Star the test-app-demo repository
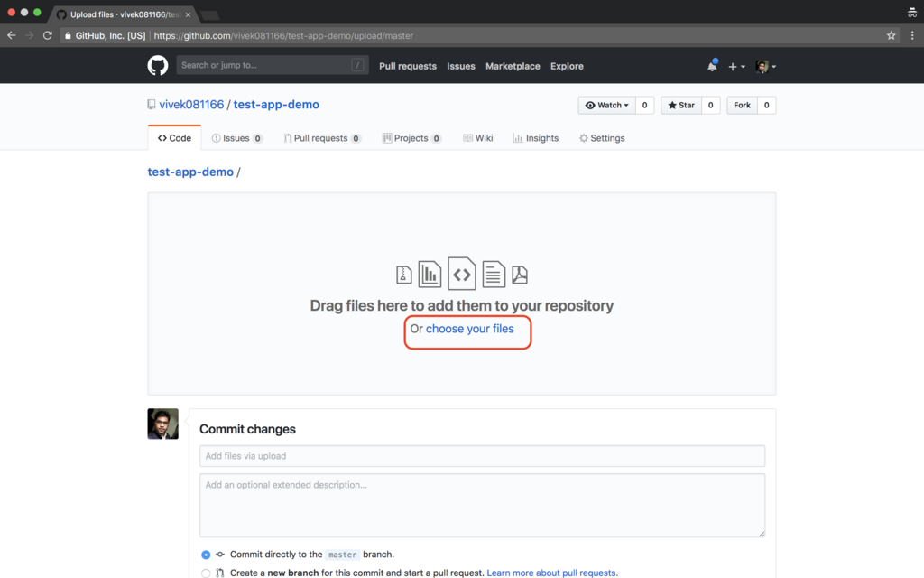Viewport: 924px width, 578px height. 681,105
